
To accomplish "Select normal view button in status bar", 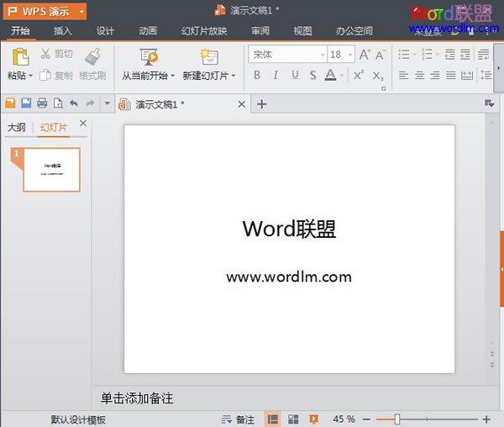I will pyautogui.click(x=273, y=419).
